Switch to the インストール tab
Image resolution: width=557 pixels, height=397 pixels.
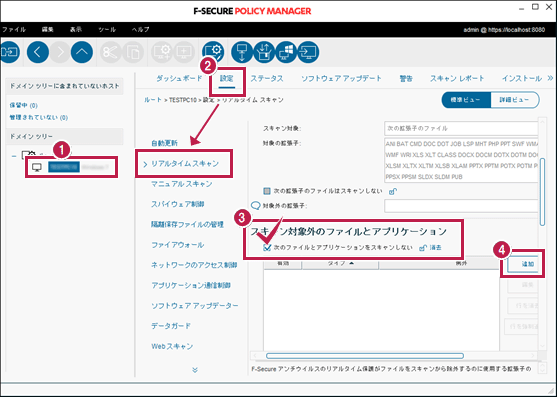[x=522, y=78]
